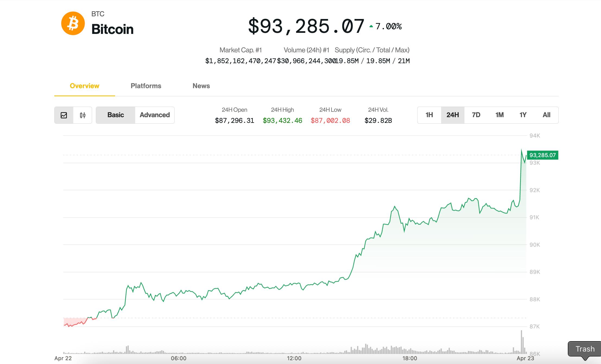Select the 7D timeframe

click(x=476, y=115)
